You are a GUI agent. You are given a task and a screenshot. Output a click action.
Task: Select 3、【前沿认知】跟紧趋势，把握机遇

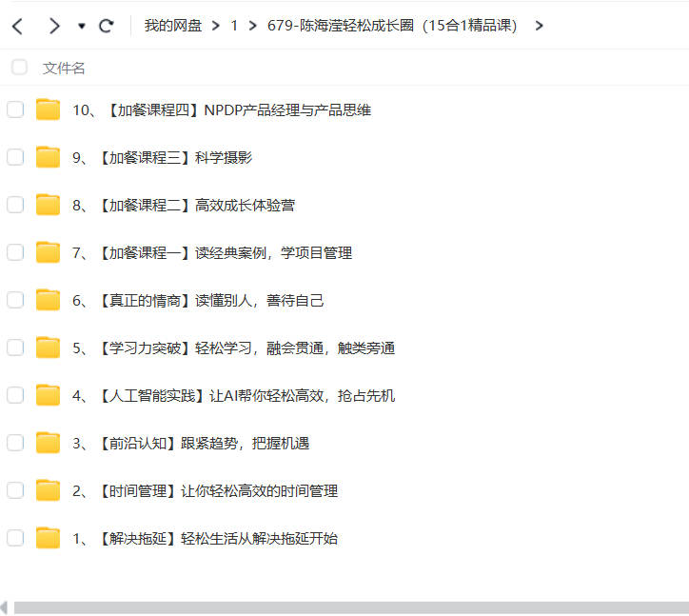coord(191,444)
